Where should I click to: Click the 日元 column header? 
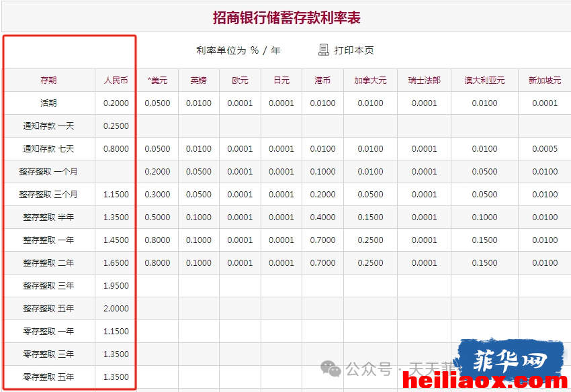tap(281, 80)
